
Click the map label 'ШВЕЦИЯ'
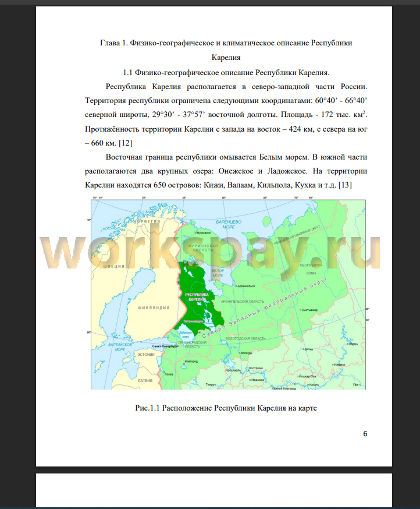click(114, 266)
